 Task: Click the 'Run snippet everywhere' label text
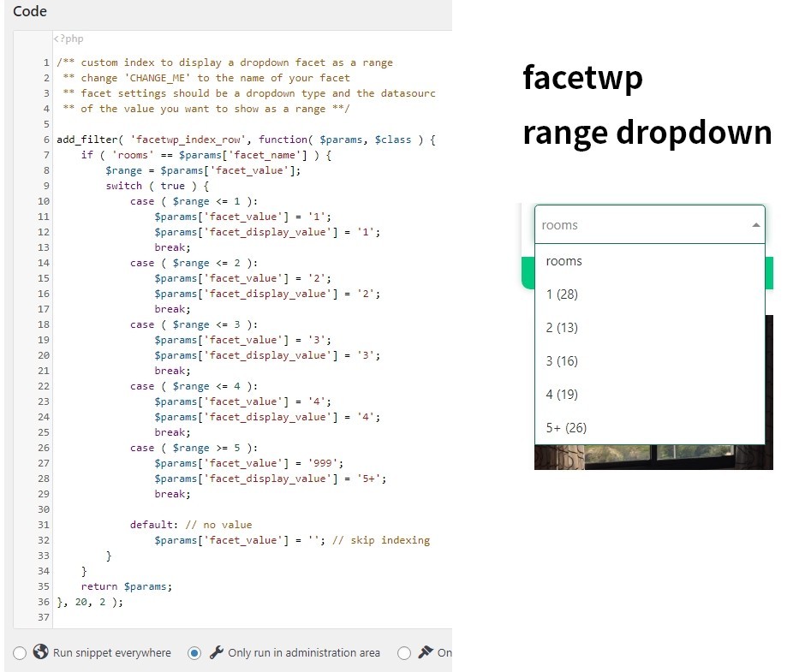(112, 652)
